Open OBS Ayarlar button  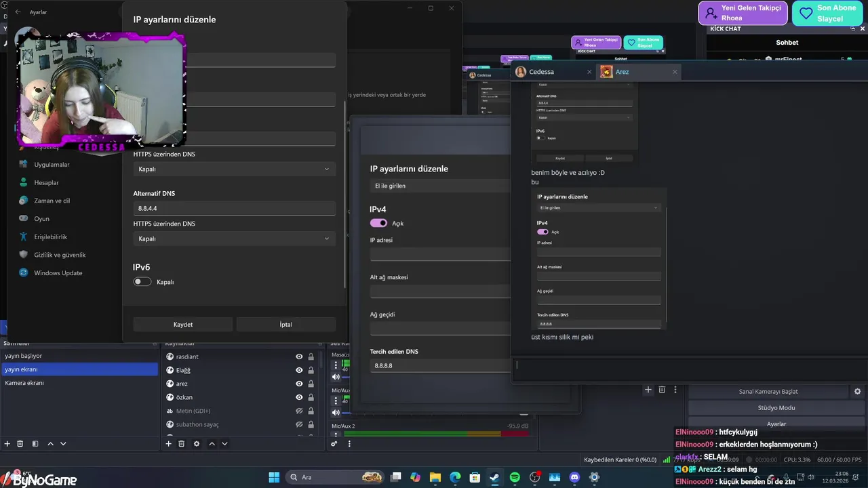pos(776,424)
